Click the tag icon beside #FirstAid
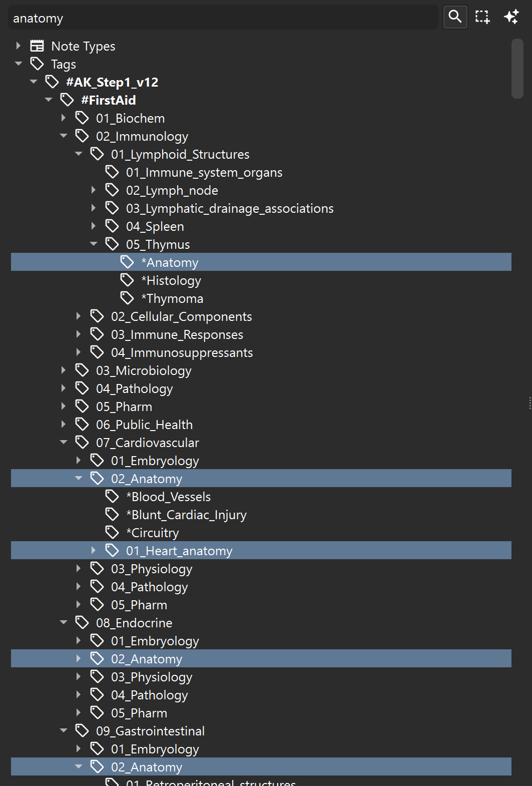 [67, 100]
